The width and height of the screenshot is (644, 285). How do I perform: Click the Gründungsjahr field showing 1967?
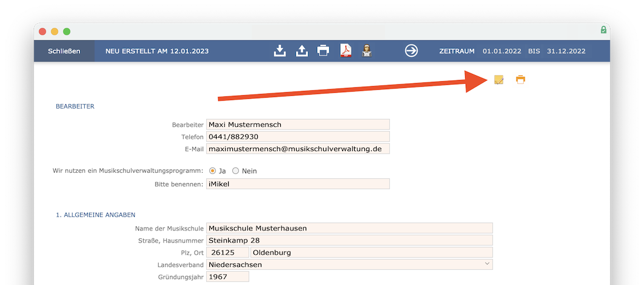click(x=227, y=277)
